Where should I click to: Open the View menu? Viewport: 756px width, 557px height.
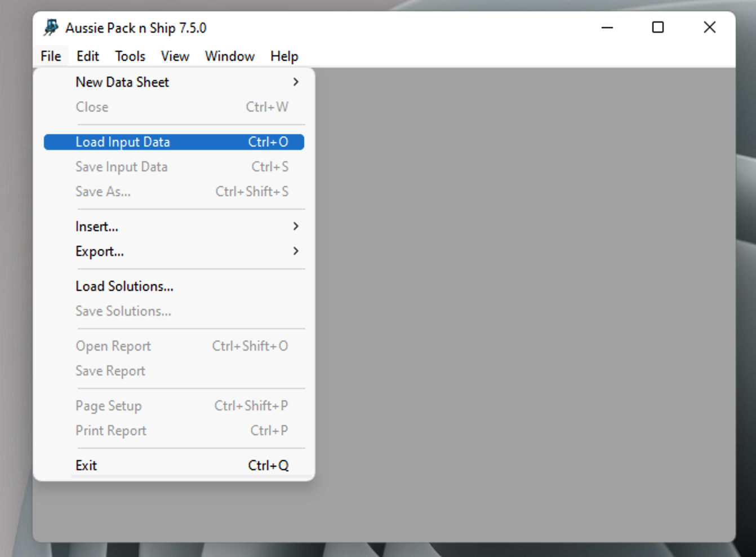click(175, 56)
